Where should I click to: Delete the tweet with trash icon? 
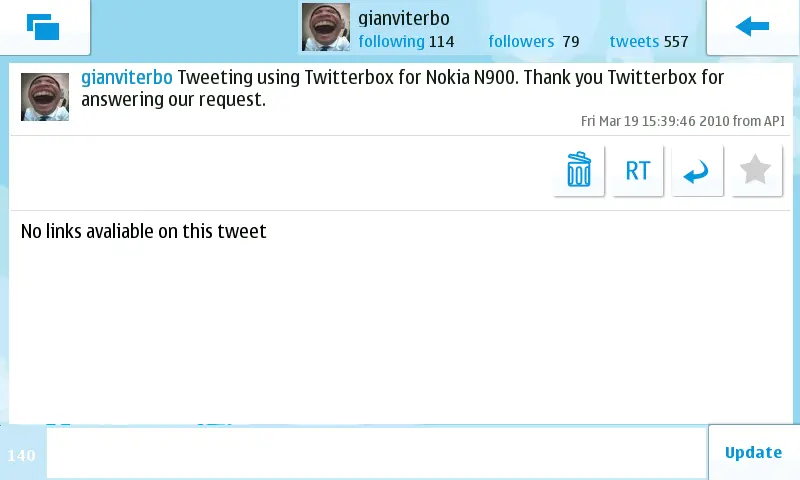[579, 170]
